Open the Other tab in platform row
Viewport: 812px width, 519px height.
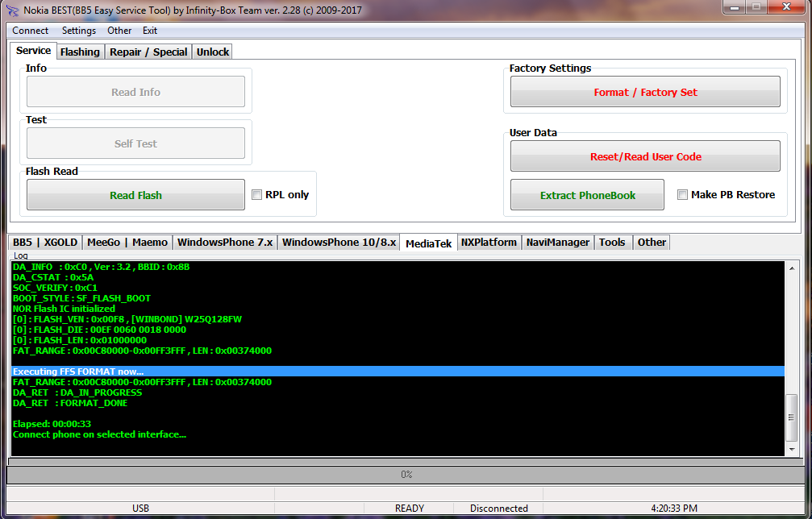652,242
